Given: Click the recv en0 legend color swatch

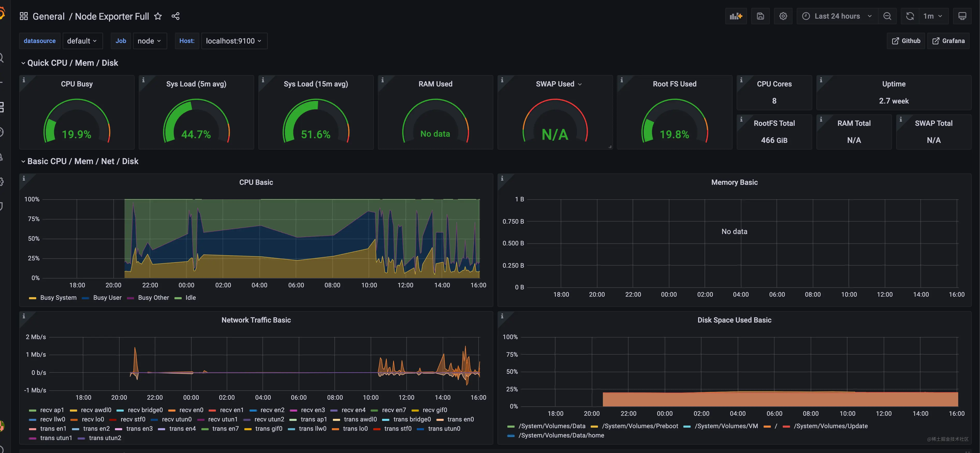Looking at the screenshot, I should click(172, 410).
